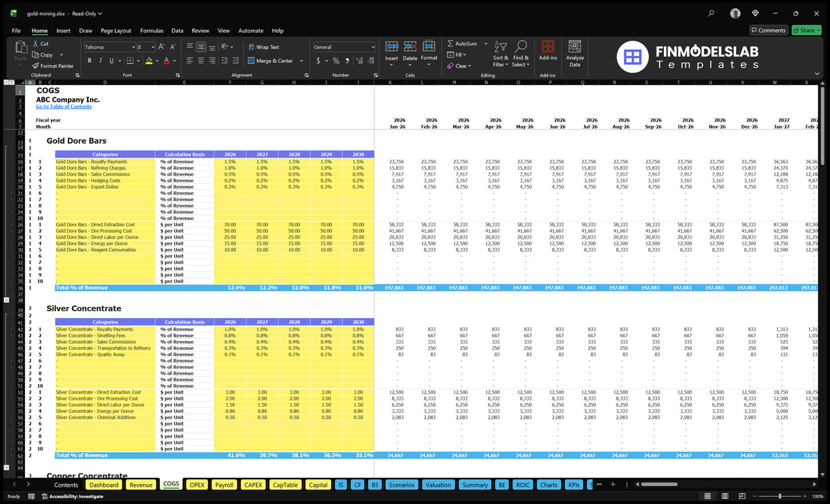This screenshot has height=504, width=830.
Task: Click Align Left icon
Action: coord(190,61)
